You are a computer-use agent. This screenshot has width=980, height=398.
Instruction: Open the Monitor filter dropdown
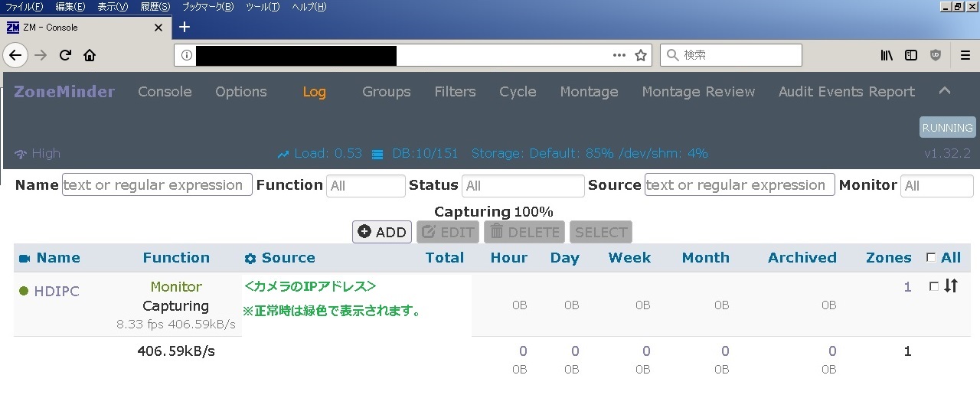(x=937, y=186)
